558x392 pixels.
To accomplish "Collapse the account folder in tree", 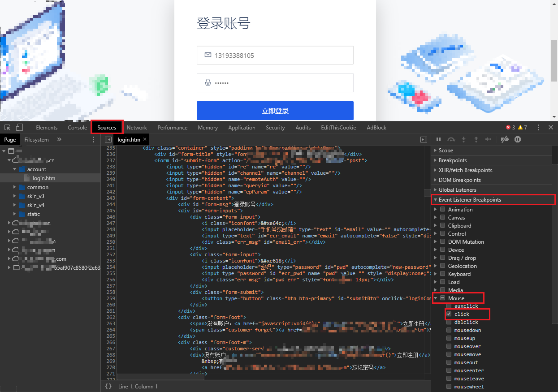I will tap(14, 169).
